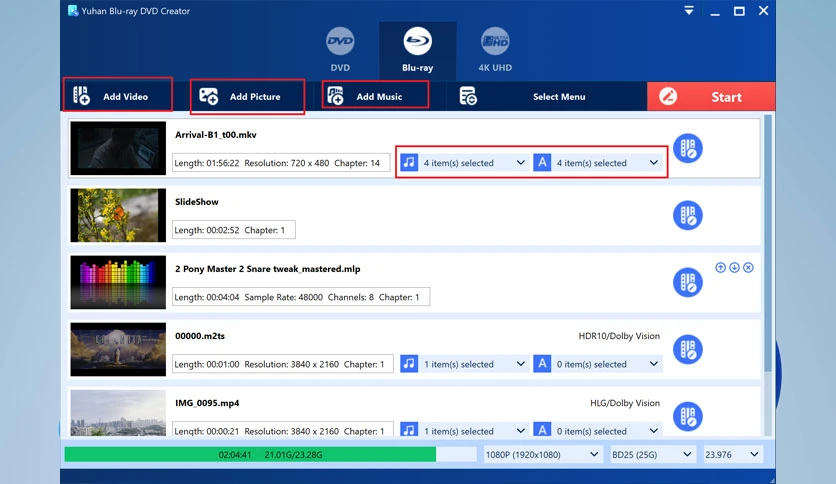Switch to the DVD disc tab

(x=340, y=50)
